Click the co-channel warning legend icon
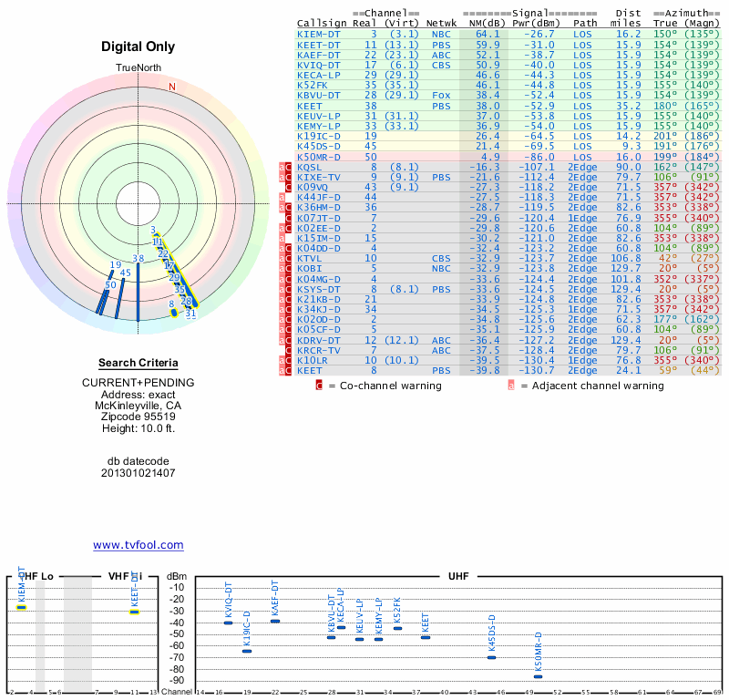The height and width of the screenshot is (700, 729). click(319, 386)
